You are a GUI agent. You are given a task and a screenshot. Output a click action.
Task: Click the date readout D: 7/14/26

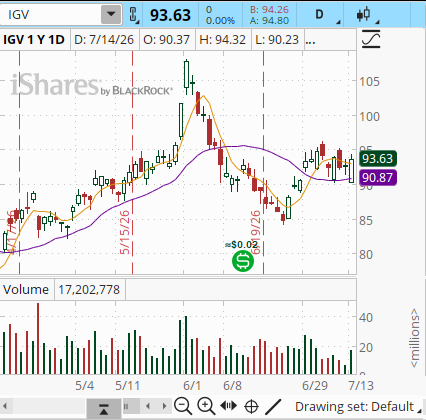(104, 40)
